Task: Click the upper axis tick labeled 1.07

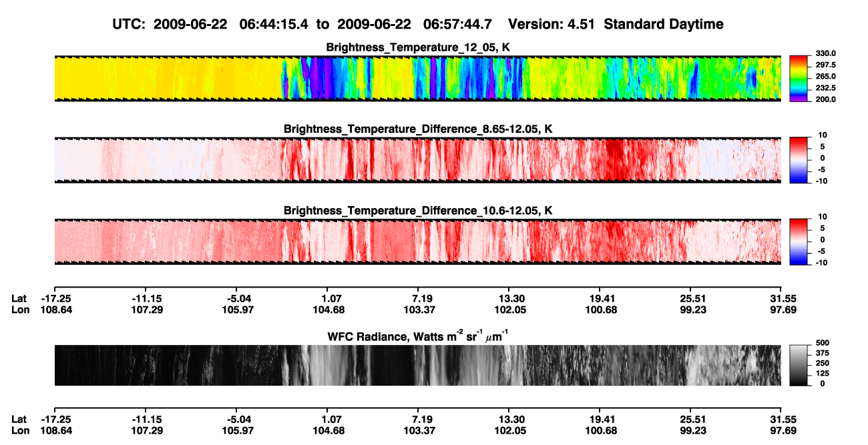Action: coord(332,299)
